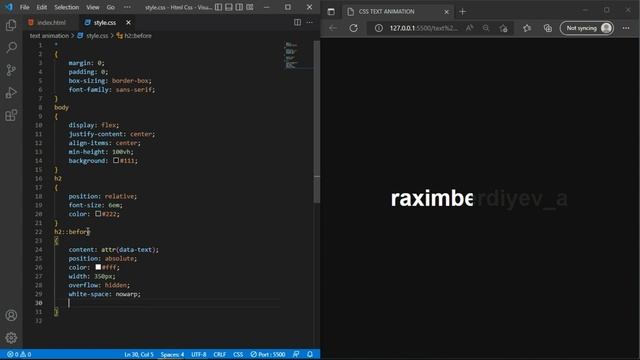Open browser Settings and more menu
The image size is (640, 360).
626,28
